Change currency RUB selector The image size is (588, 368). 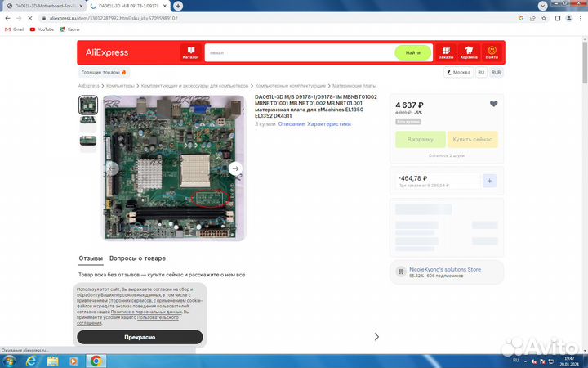[x=497, y=72]
